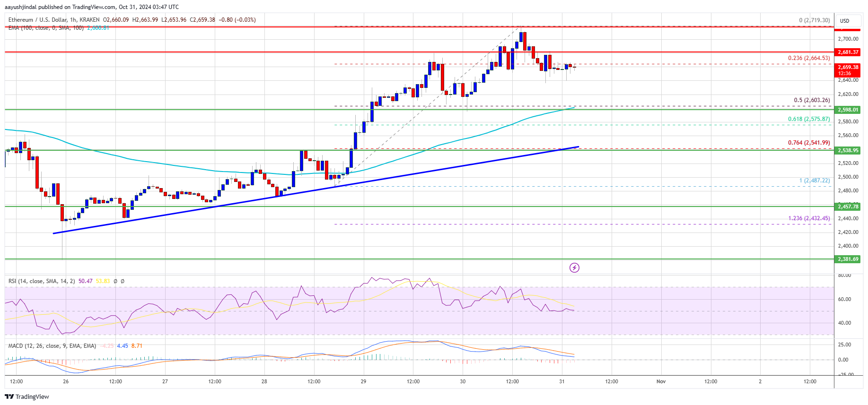Select the blue ascending trendline
Viewport: 868px width, 405px height.
point(316,190)
